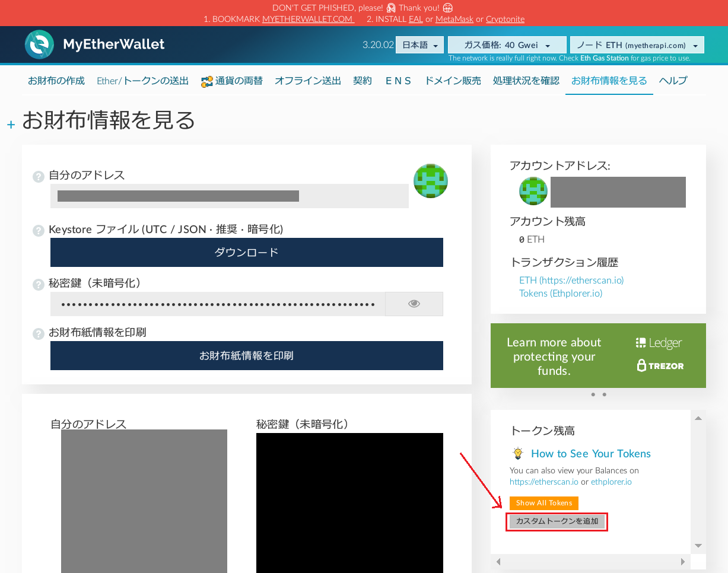Open the Ether/トークンの送出 tab
This screenshot has height=573, width=728.
(142, 81)
